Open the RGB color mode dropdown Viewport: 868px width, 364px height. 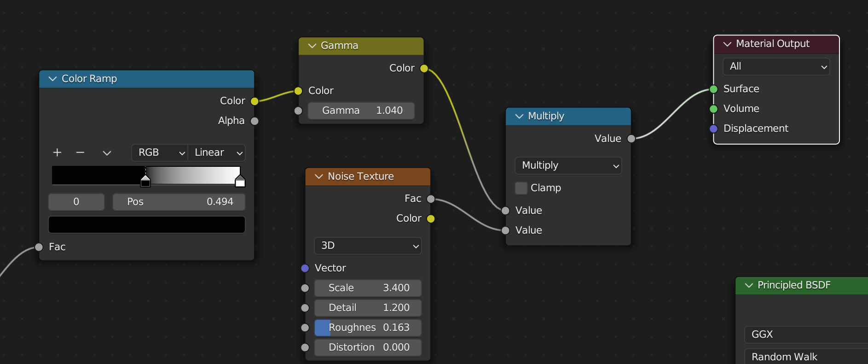pos(160,153)
